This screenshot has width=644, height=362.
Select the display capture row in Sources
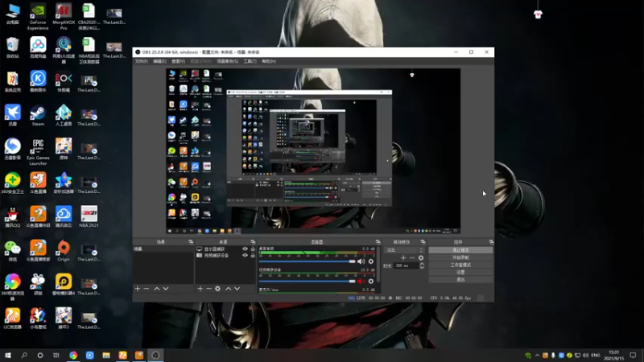point(226,249)
